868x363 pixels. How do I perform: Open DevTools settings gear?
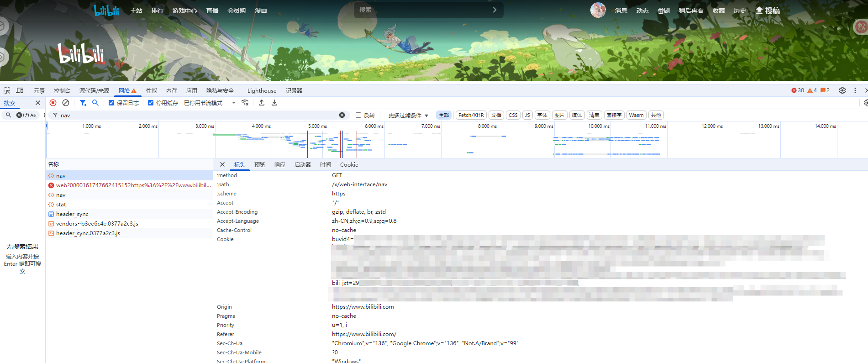(x=842, y=90)
